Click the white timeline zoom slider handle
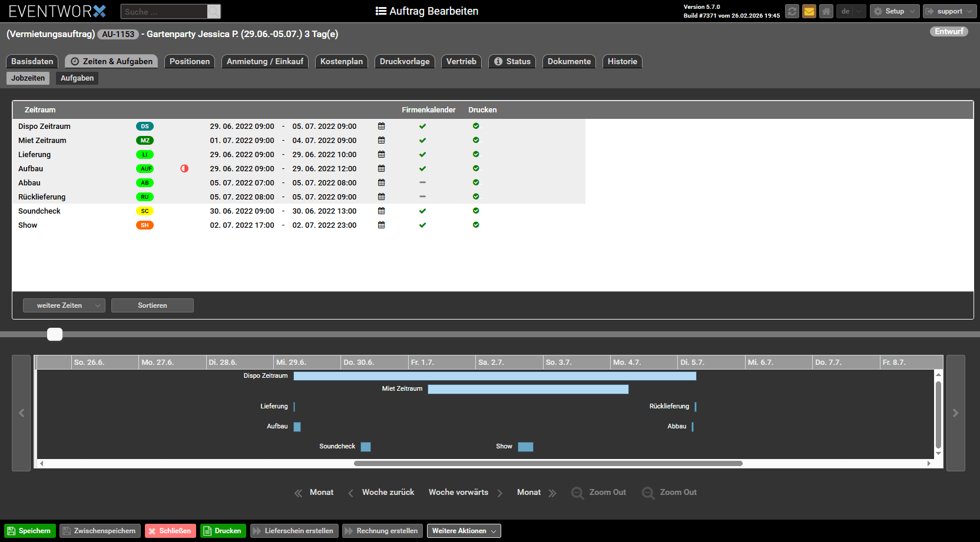980x542 pixels. [55, 334]
